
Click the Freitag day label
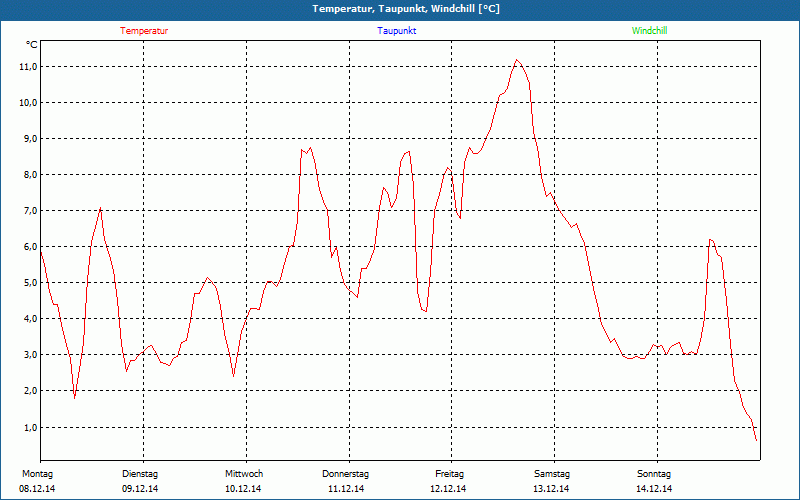tap(449, 474)
